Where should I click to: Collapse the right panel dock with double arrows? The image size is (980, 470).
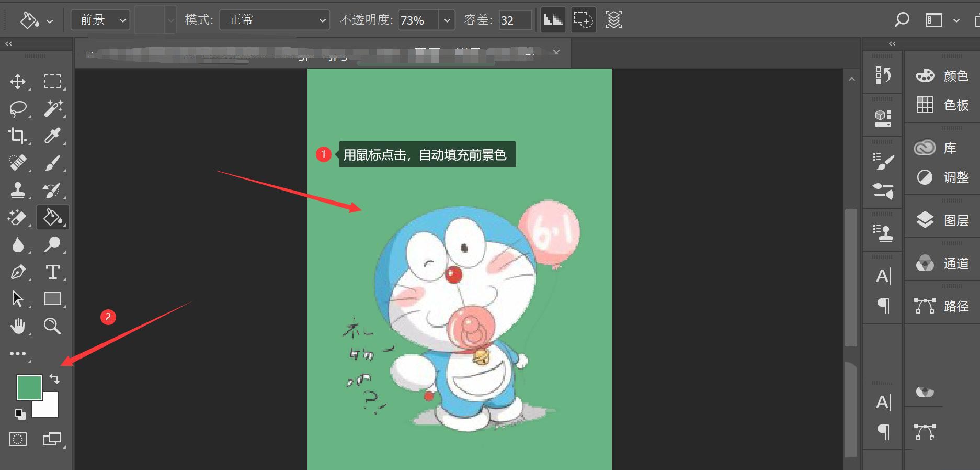pos(892,44)
